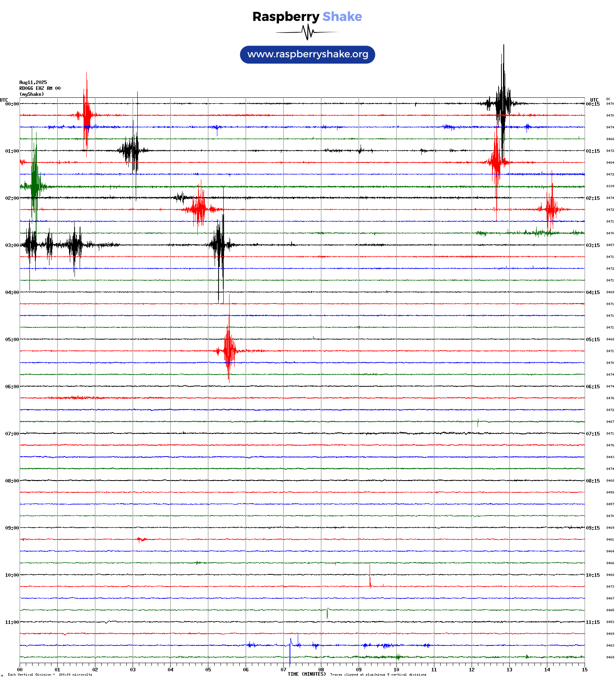Click the vertical division microvolts note
The image size is (616, 680).
50,675
